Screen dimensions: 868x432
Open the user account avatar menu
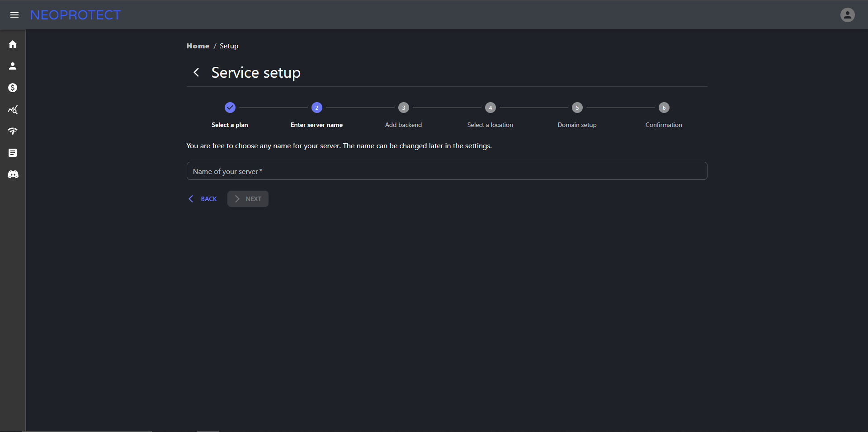coord(847,15)
